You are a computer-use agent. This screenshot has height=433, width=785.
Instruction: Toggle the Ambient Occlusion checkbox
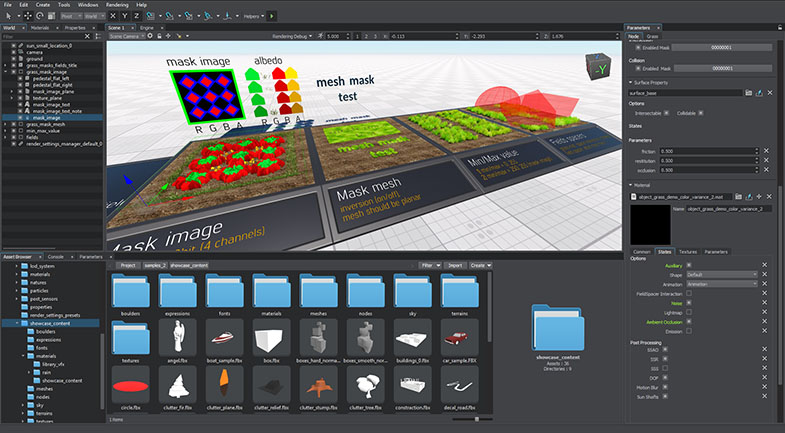pos(689,321)
